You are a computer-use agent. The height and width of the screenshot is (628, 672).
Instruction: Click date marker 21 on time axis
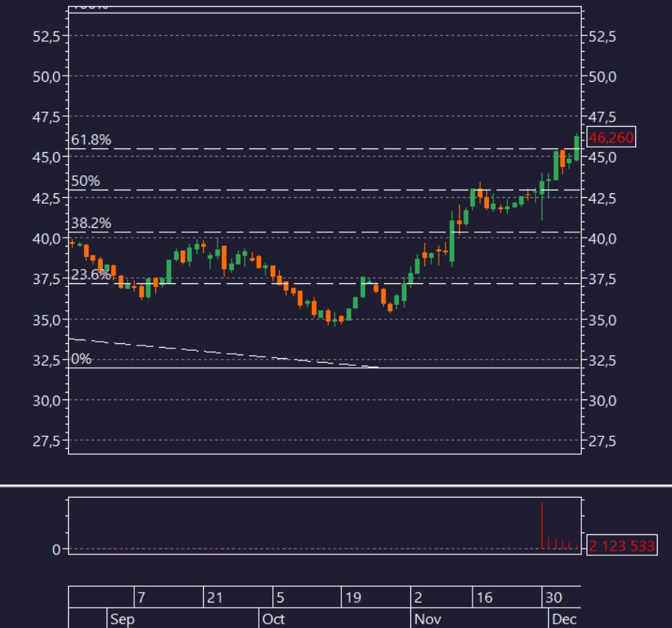pyautogui.click(x=214, y=597)
